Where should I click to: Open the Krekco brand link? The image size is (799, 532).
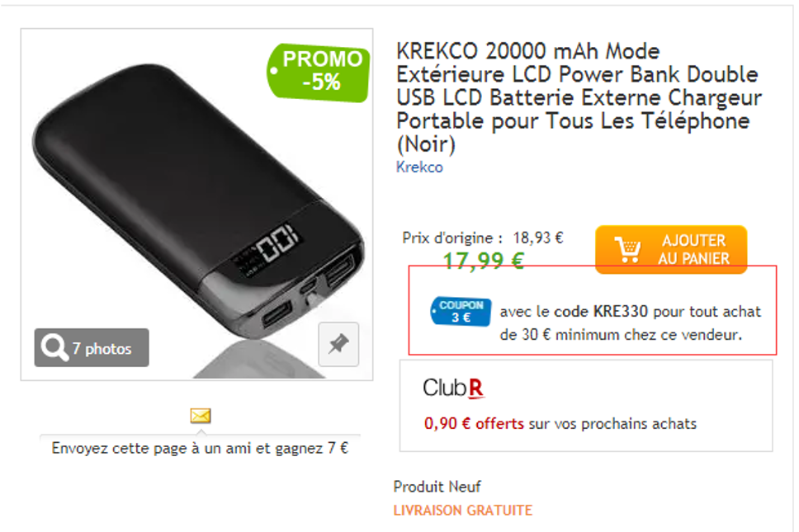[x=419, y=167]
